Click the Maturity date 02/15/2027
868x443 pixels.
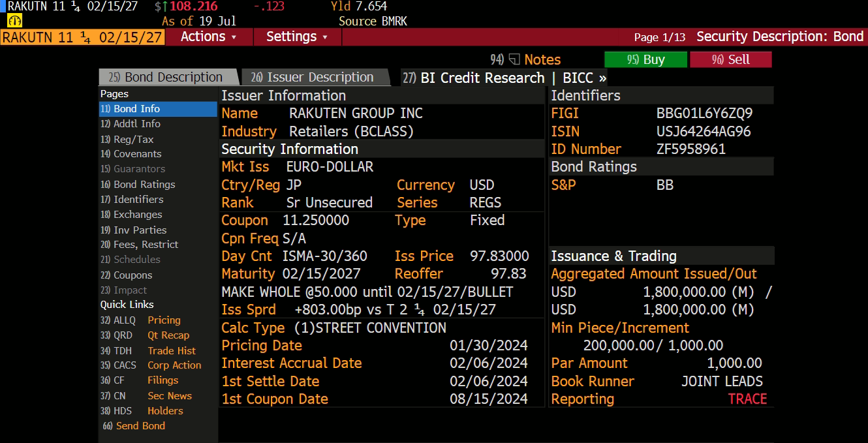321,274
